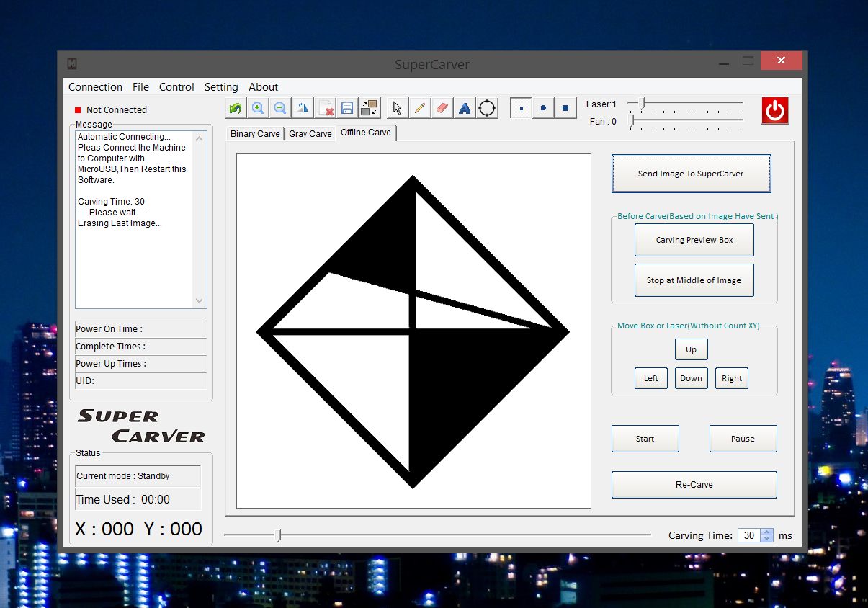The height and width of the screenshot is (608, 868).
Task: Select the medium brush dot size
Action: point(543,108)
